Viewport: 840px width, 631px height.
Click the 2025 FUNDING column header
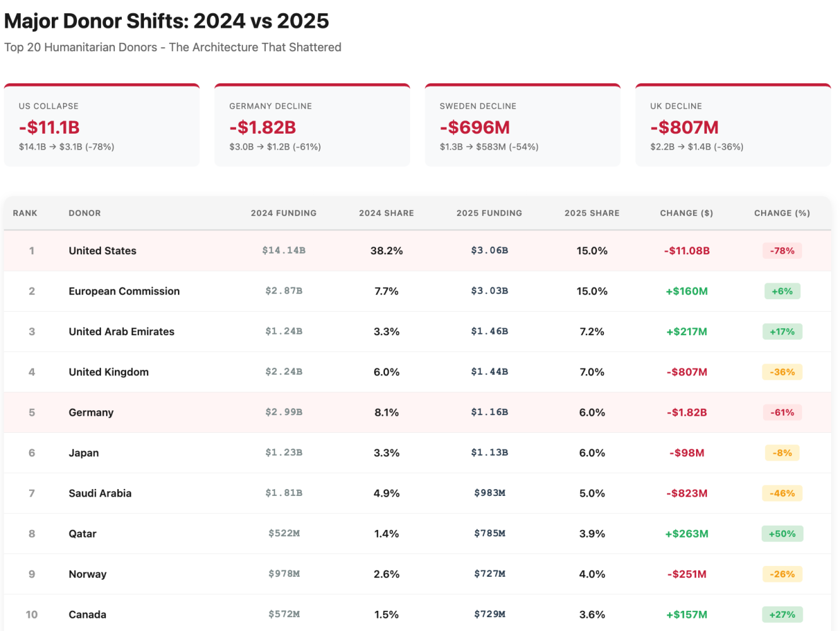click(489, 213)
